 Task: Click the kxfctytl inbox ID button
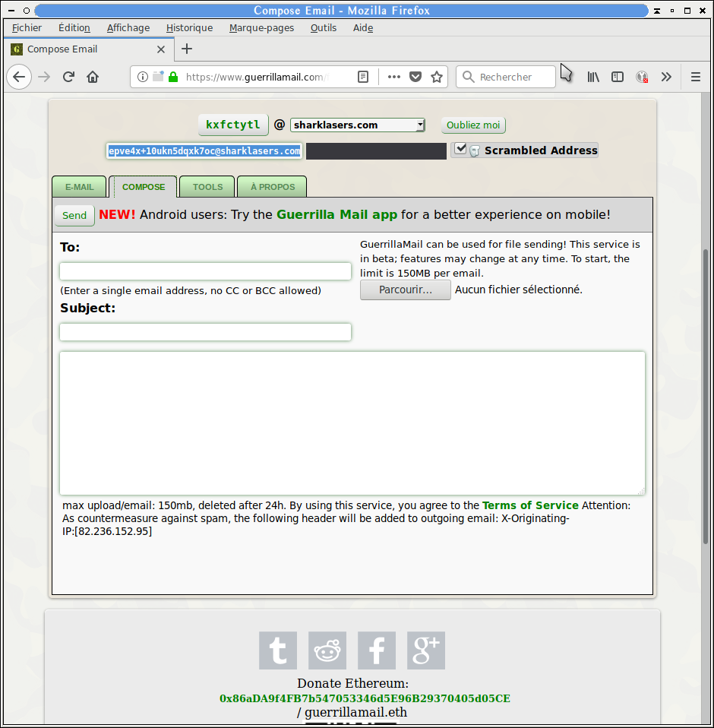tap(233, 125)
